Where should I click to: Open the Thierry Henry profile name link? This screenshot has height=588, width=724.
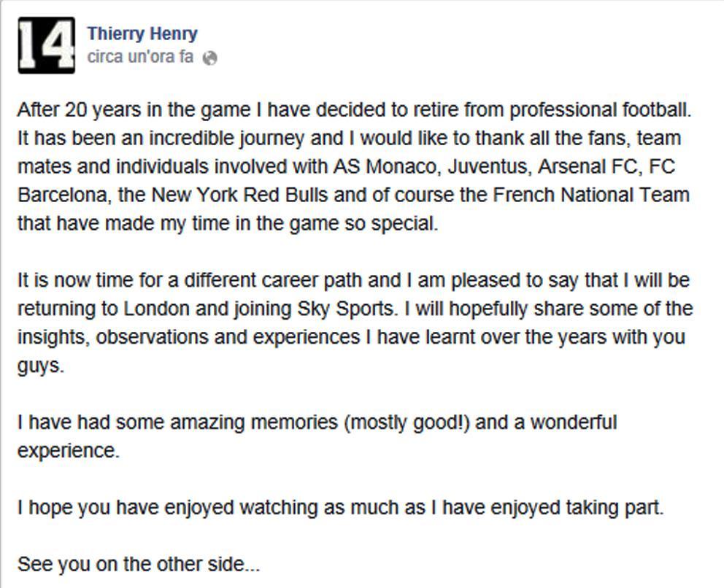pos(142,34)
